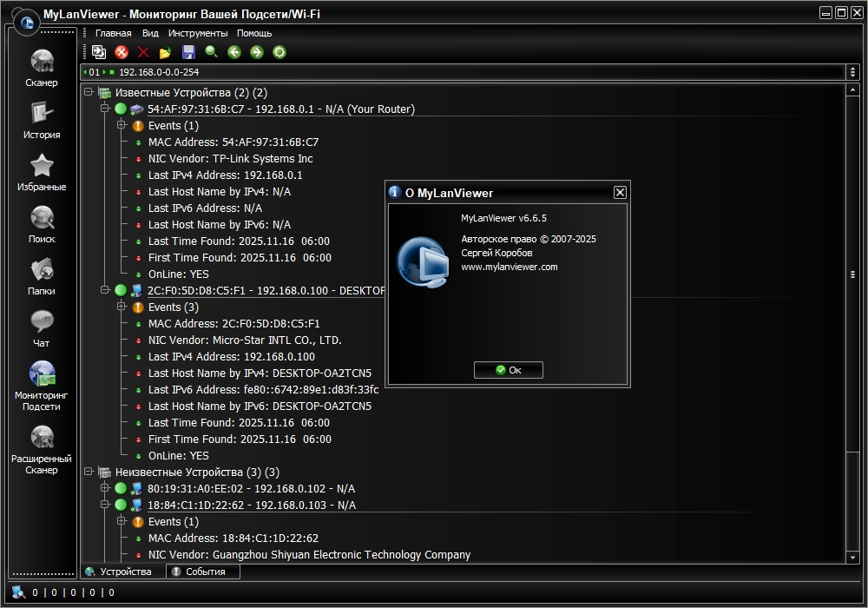This screenshot has height=608, width=868.
Task: Switch to the События tab
Action: (x=203, y=572)
